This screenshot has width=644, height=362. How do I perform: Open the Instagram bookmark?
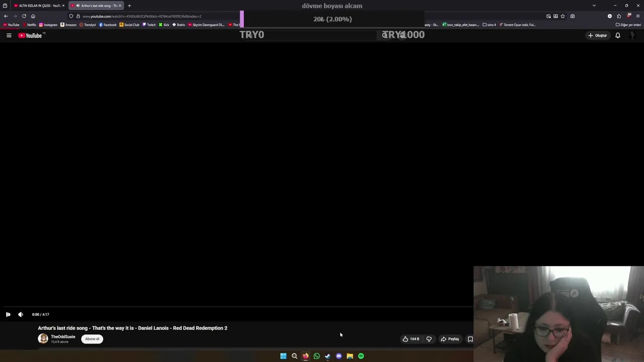[x=48, y=25]
